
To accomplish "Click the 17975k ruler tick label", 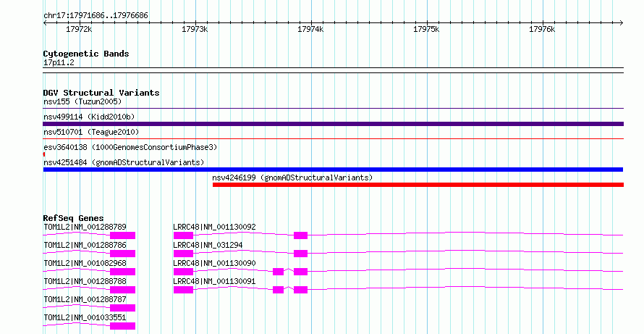I will [x=426, y=29].
